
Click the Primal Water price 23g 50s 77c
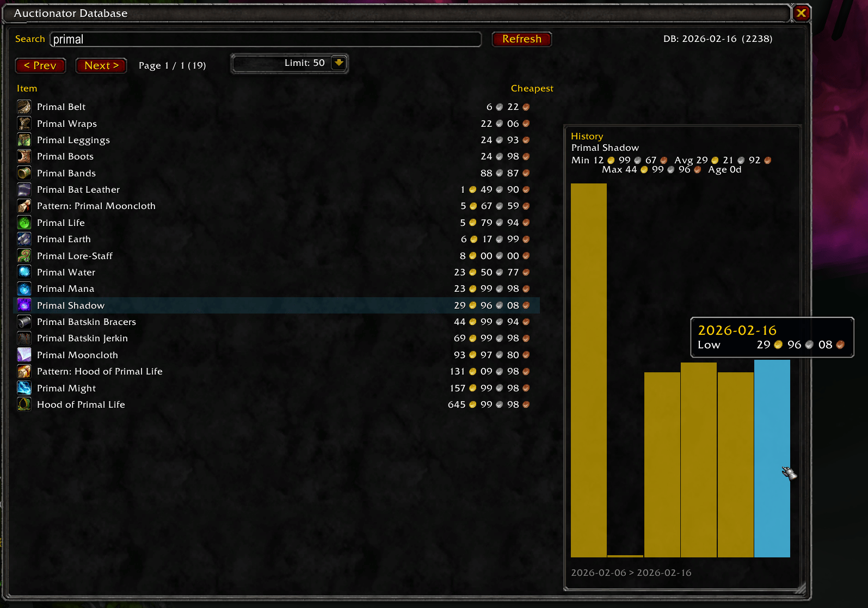point(492,272)
